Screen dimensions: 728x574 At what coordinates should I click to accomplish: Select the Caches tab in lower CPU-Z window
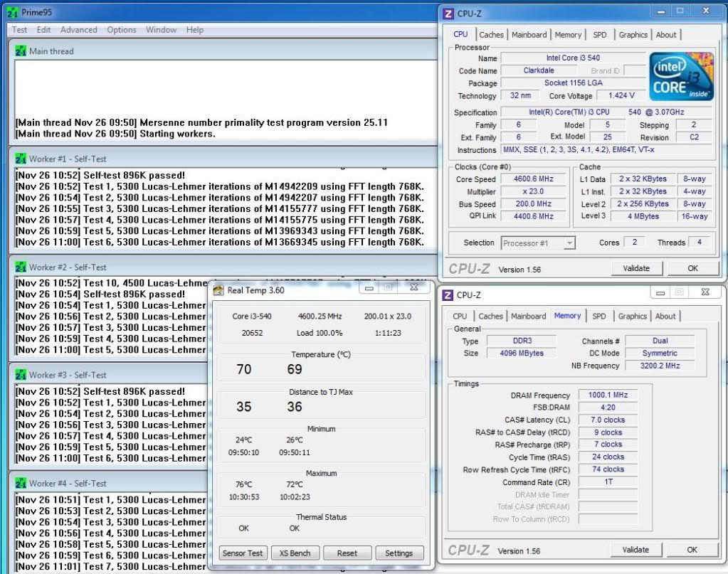click(x=490, y=317)
